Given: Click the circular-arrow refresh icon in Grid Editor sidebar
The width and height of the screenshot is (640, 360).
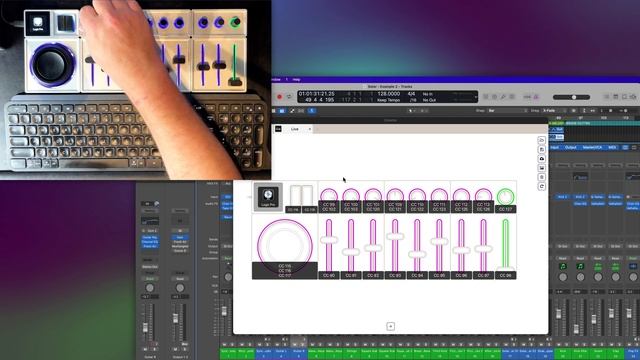Looking at the screenshot, I should 542,186.
